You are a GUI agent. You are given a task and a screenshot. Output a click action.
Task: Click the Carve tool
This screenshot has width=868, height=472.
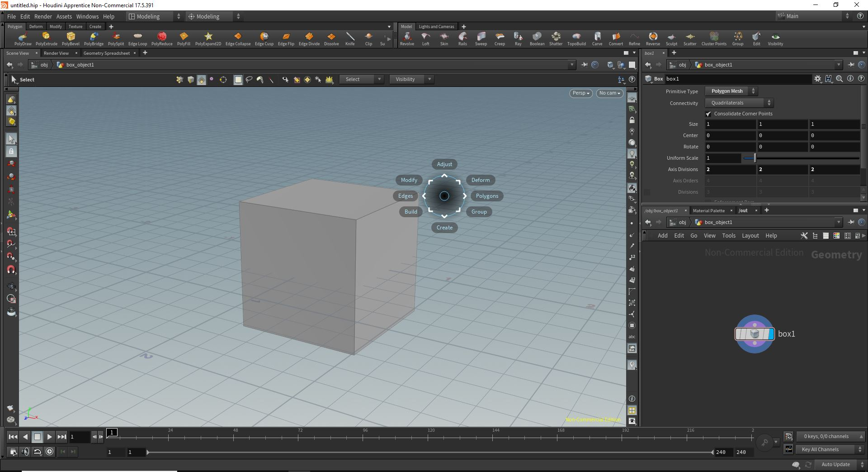tap(597, 39)
